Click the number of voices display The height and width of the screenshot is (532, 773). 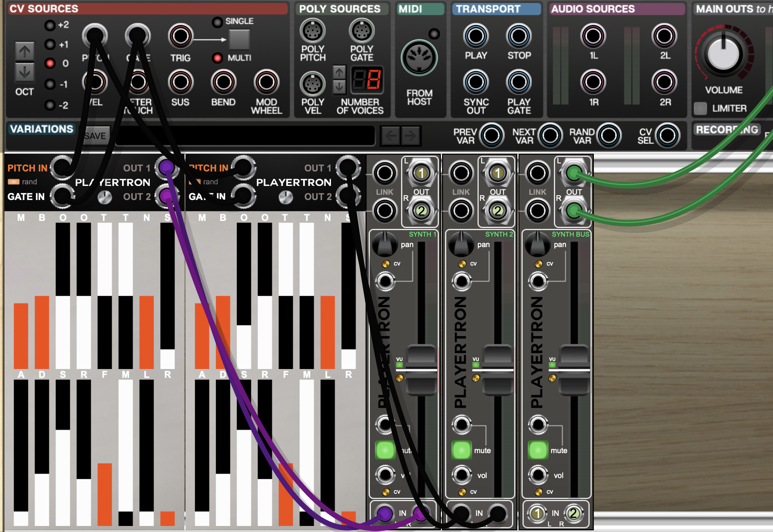(367, 79)
